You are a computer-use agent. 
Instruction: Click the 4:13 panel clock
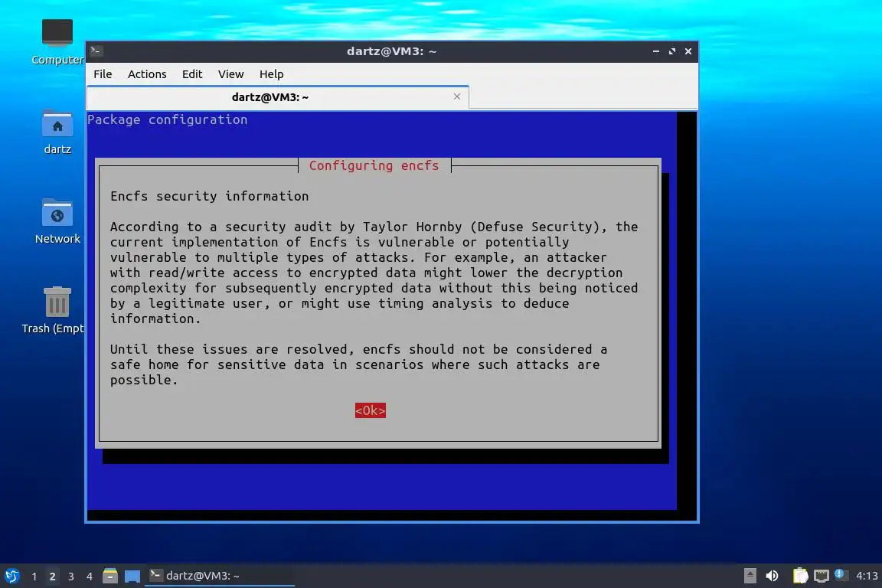(867, 576)
